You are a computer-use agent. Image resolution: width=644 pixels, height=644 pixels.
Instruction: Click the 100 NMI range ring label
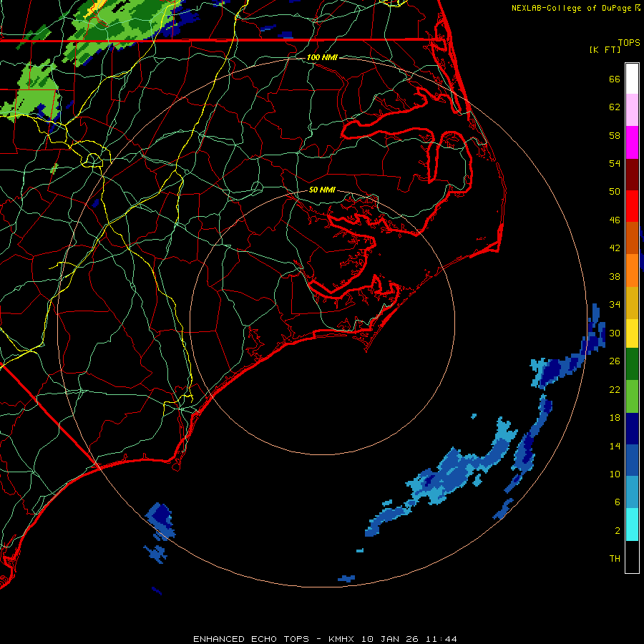322,57
